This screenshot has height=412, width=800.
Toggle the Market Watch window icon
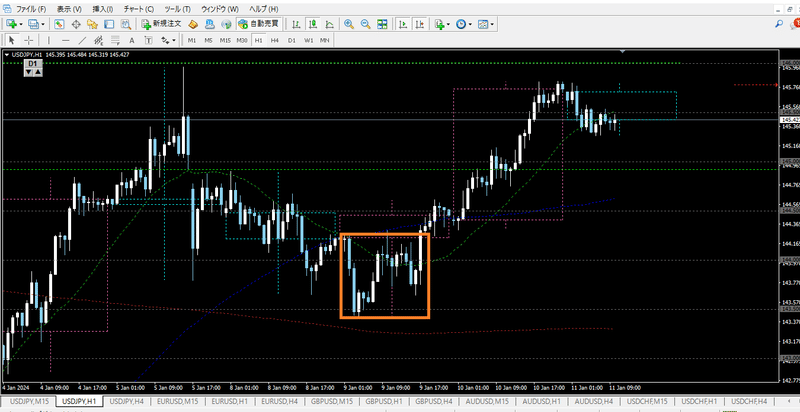click(59, 24)
